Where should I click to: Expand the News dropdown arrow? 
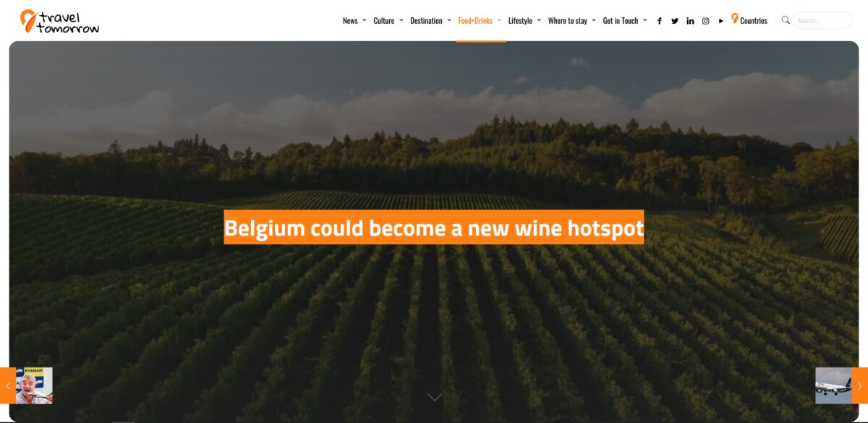[x=364, y=20]
